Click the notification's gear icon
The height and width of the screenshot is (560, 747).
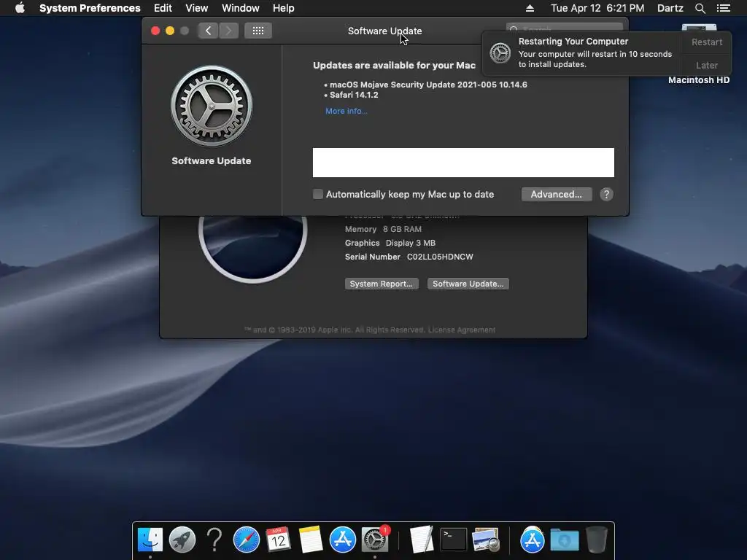500,52
